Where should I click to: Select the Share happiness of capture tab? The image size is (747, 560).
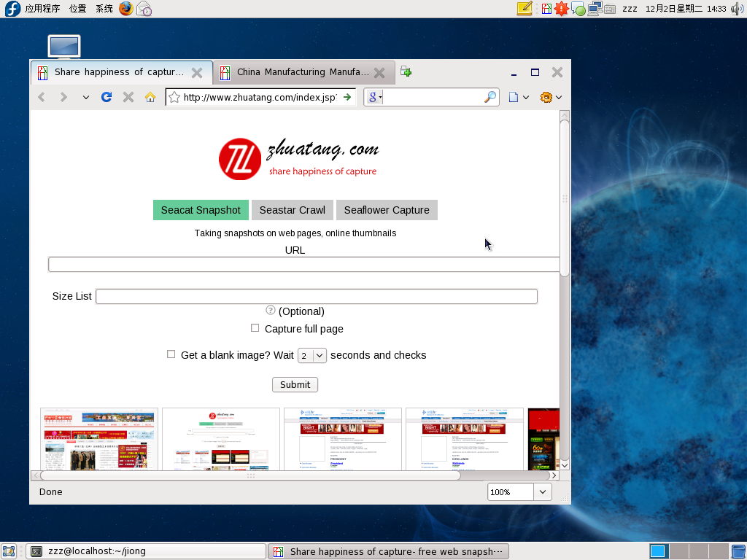pos(119,72)
